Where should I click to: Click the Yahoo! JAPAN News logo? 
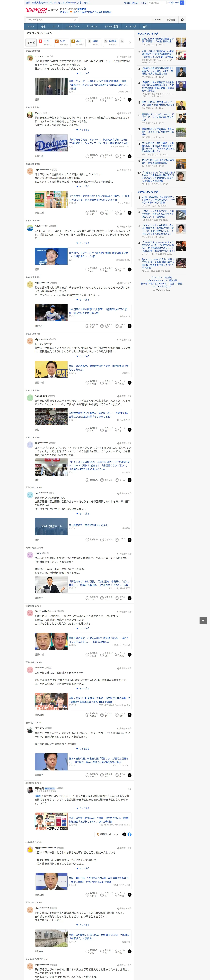coord(42,10)
